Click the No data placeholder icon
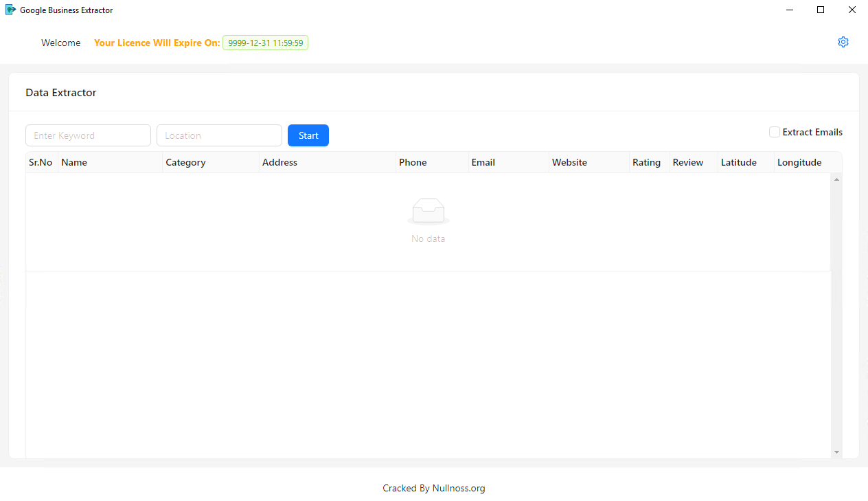This screenshot has height=501, width=868. coord(429,212)
